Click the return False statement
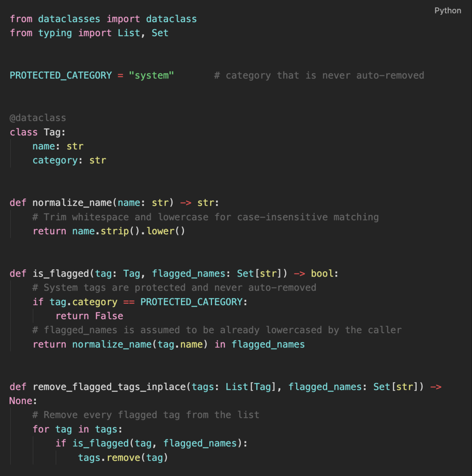The width and height of the screenshot is (472, 476). 89,316
